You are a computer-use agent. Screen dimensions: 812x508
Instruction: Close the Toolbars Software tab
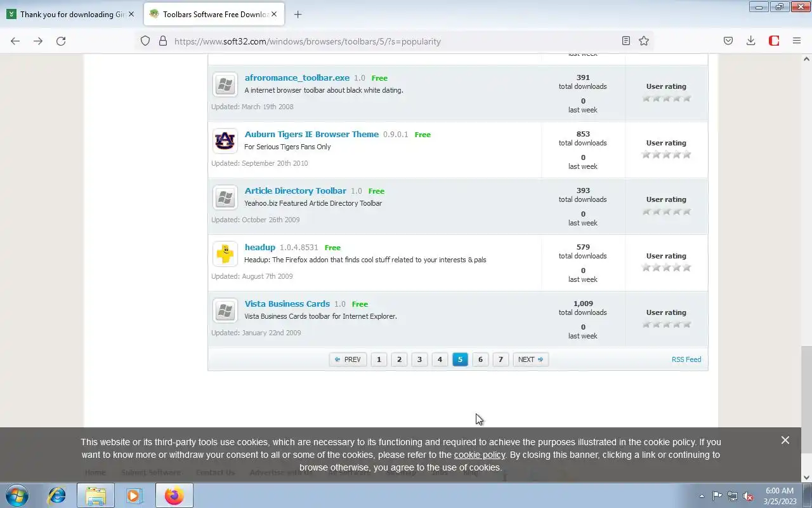[274, 14]
